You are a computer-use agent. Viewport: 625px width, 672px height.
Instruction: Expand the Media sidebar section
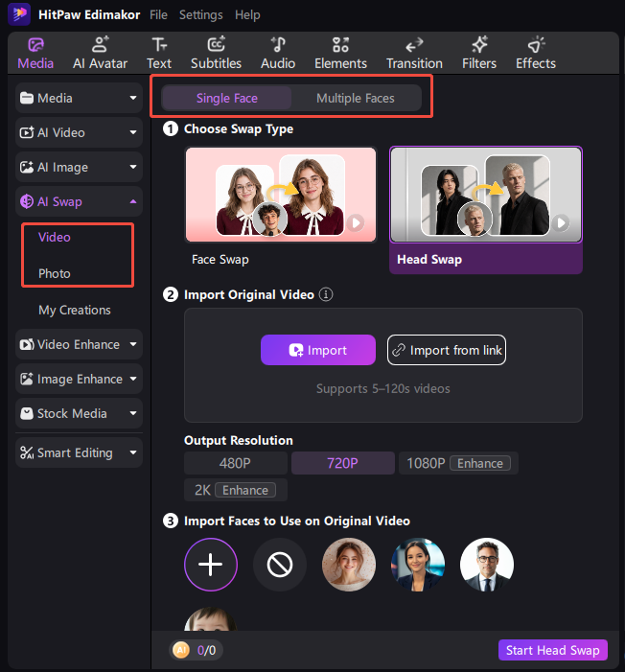click(x=79, y=98)
